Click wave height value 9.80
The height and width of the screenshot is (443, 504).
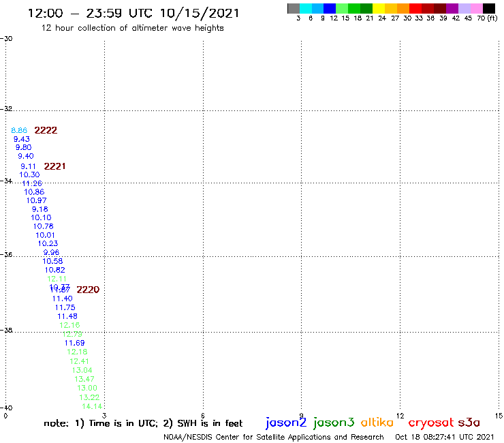tap(23, 147)
